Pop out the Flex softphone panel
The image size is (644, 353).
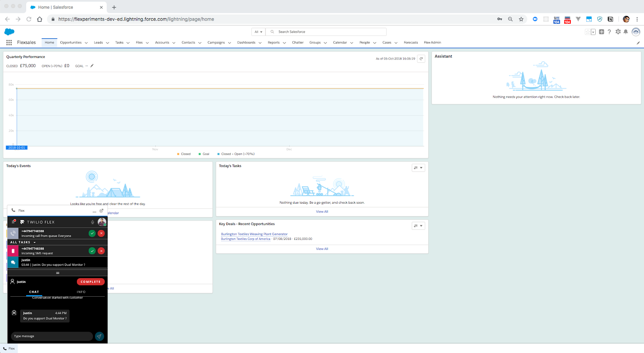point(101,211)
